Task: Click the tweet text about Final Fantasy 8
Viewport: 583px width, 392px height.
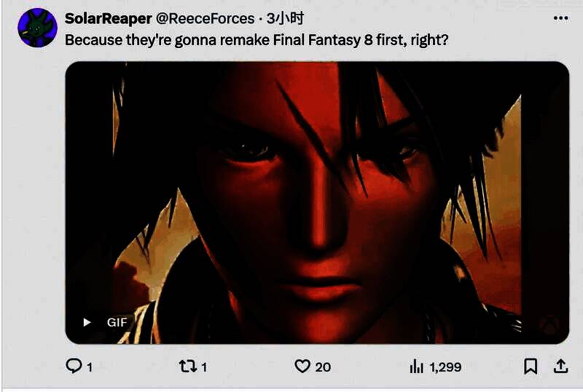Action: [257, 40]
